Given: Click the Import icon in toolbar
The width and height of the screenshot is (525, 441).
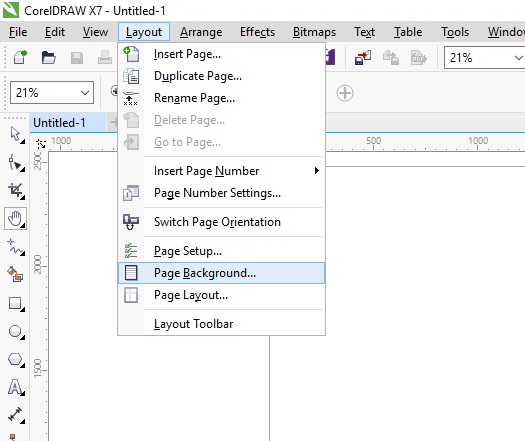Looking at the screenshot, I should tap(363, 58).
